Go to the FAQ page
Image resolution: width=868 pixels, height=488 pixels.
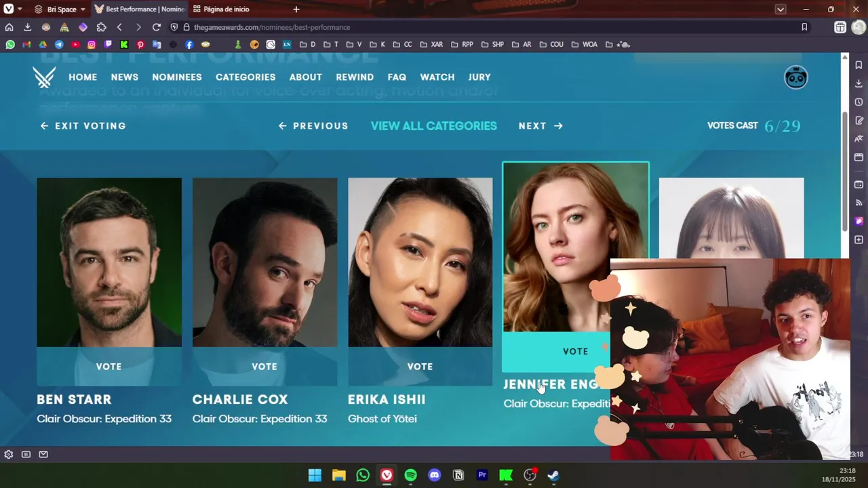click(397, 77)
